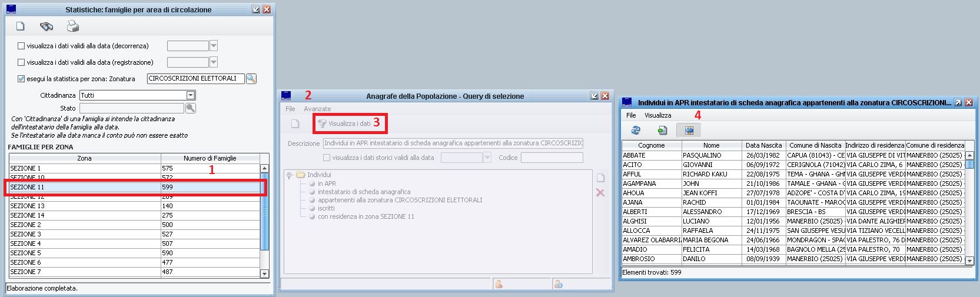
Task: Click the Descrizione text field
Action: pyautogui.click(x=453, y=143)
